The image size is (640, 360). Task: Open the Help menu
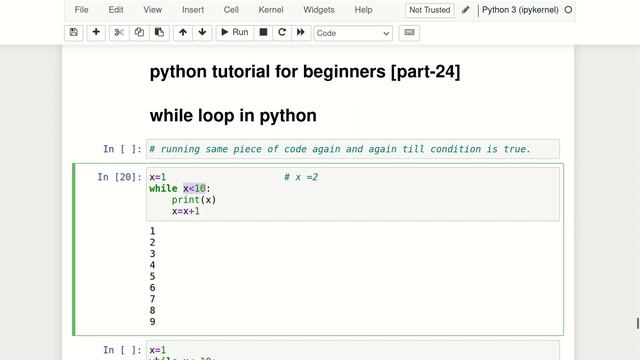point(363,10)
